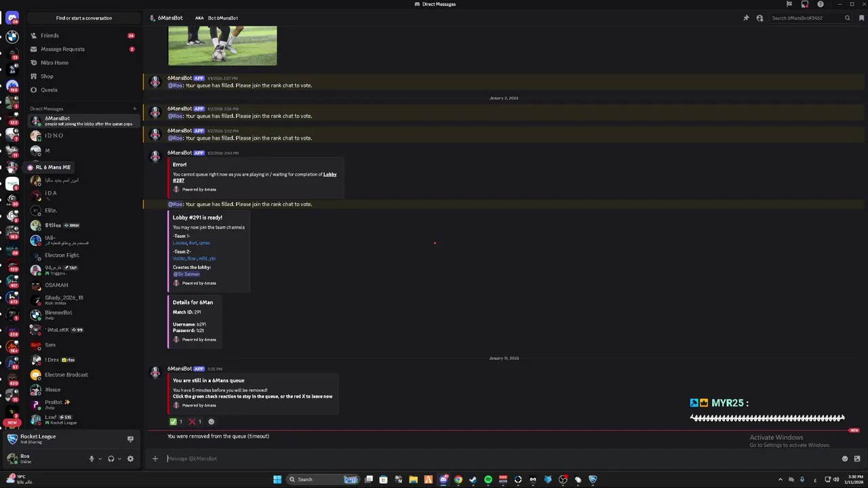The height and width of the screenshot is (488, 868).
Task: Open the I D N O conversation
Action: pyautogui.click(x=84, y=136)
